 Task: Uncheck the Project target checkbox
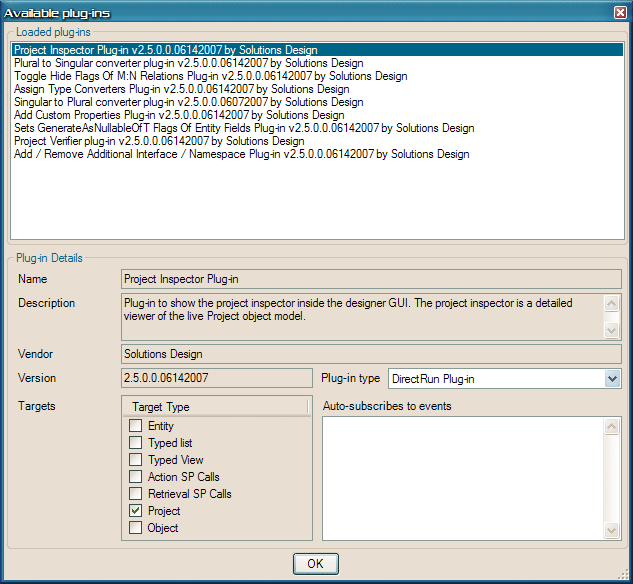(x=135, y=511)
